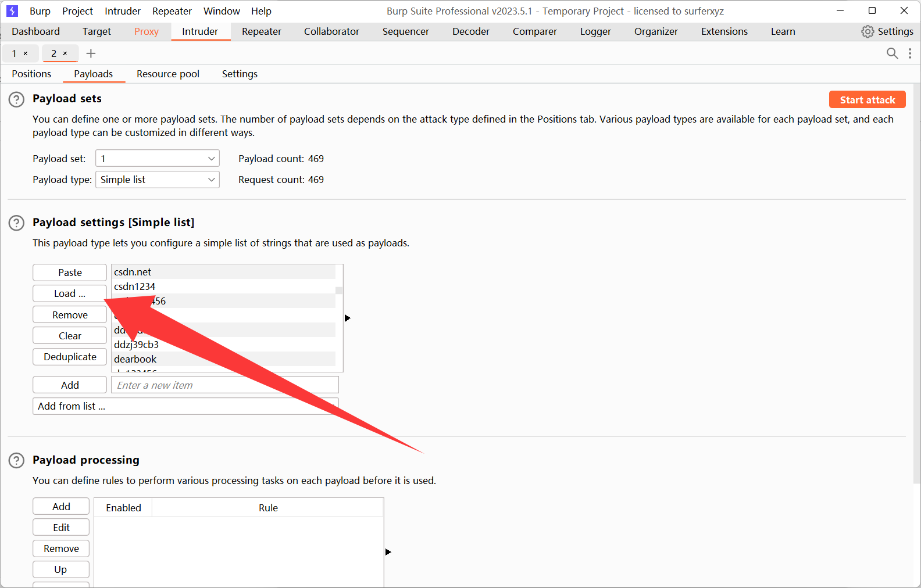Open the Intruder menu in menu bar
Image resolution: width=921 pixels, height=588 pixels.
coord(123,11)
